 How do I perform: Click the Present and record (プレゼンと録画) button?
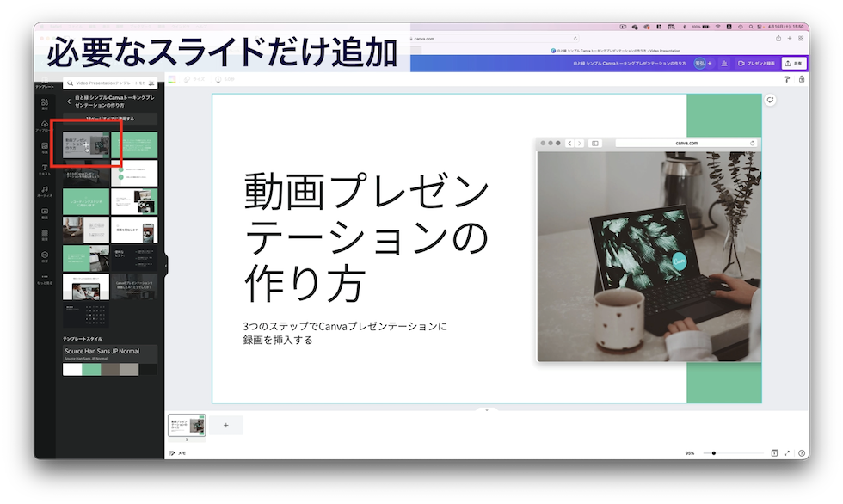click(x=756, y=64)
